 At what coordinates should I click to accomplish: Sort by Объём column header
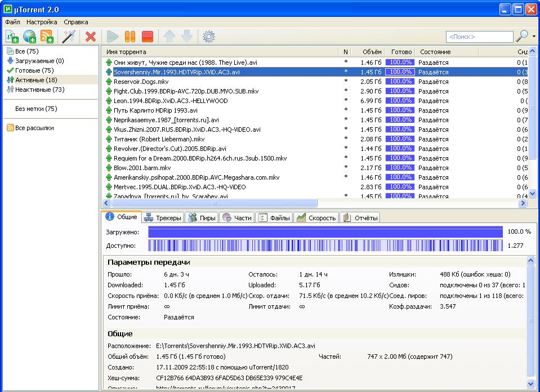coord(368,52)
